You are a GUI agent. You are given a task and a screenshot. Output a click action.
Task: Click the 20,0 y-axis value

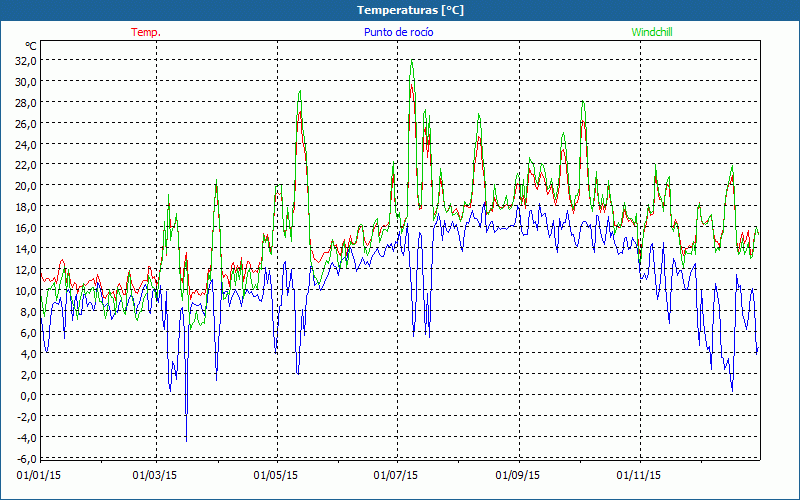[26, 186]
